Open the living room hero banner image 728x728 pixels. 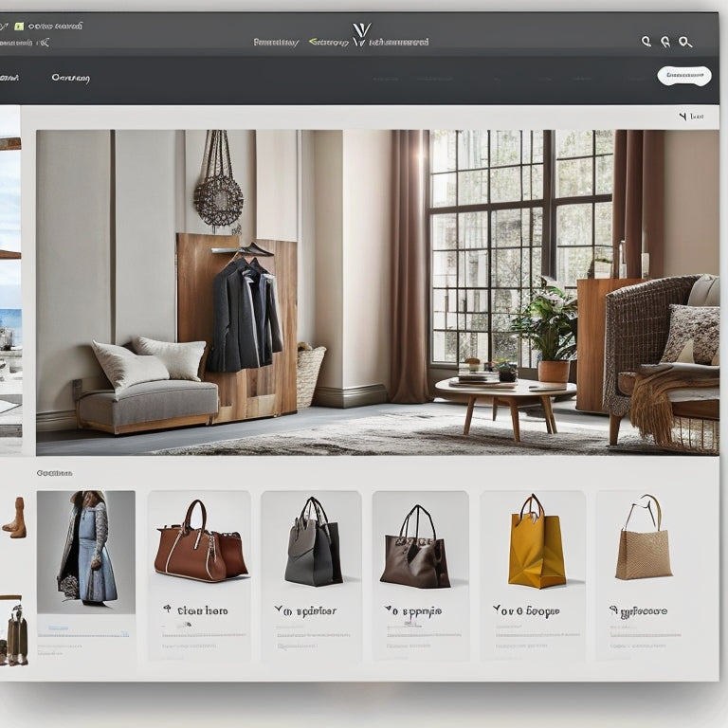[x=377, y=292]
